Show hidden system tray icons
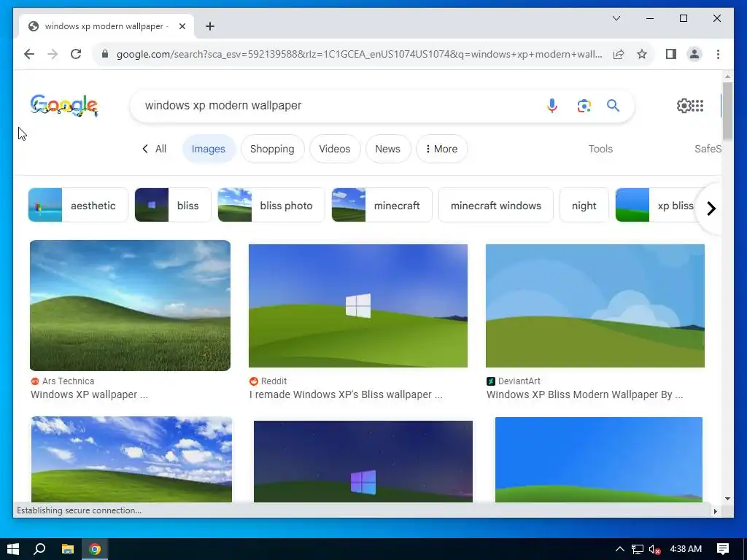The image size is (747, 560). (x=620, y=549)
